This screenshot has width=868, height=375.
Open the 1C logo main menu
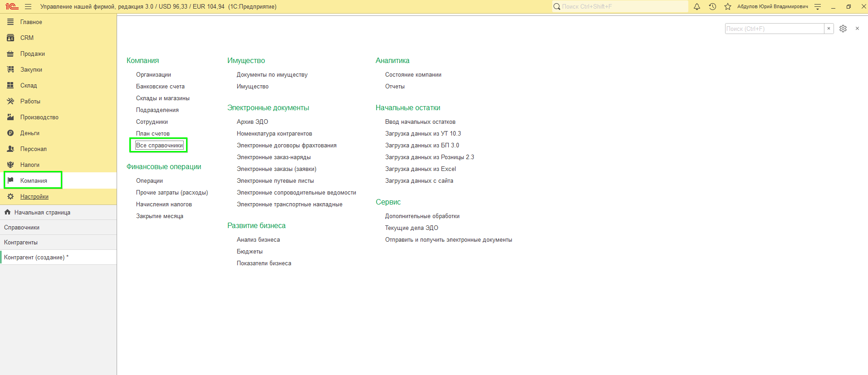(x=12, y=6)
